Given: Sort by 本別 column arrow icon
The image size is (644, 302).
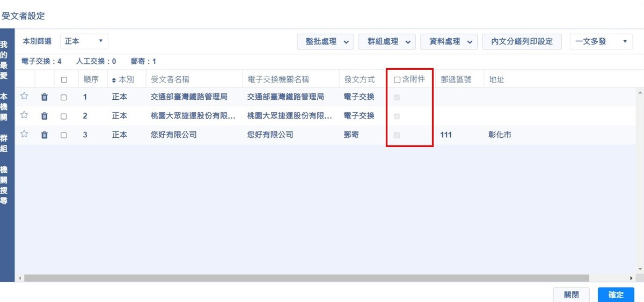Looking at the screenshot, I should pos(114,80).
